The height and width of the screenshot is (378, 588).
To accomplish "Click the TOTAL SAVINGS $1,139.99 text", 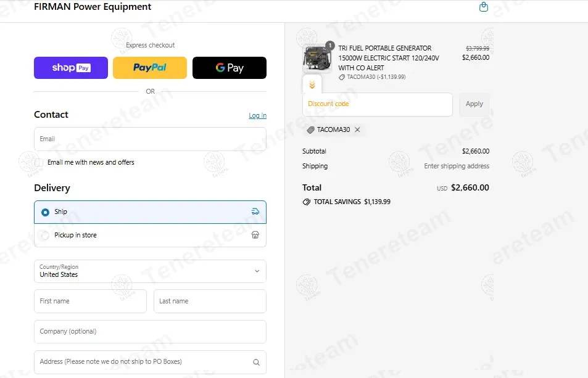I will pos(352,202).
